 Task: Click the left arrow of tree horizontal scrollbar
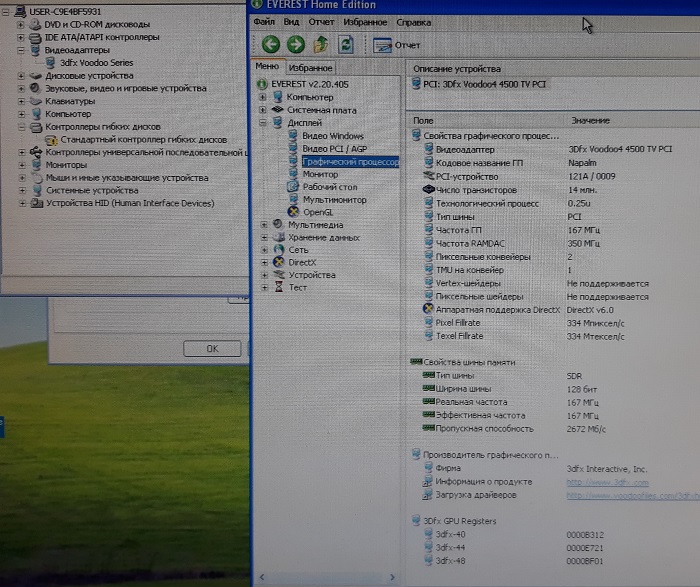click(262, 577)
